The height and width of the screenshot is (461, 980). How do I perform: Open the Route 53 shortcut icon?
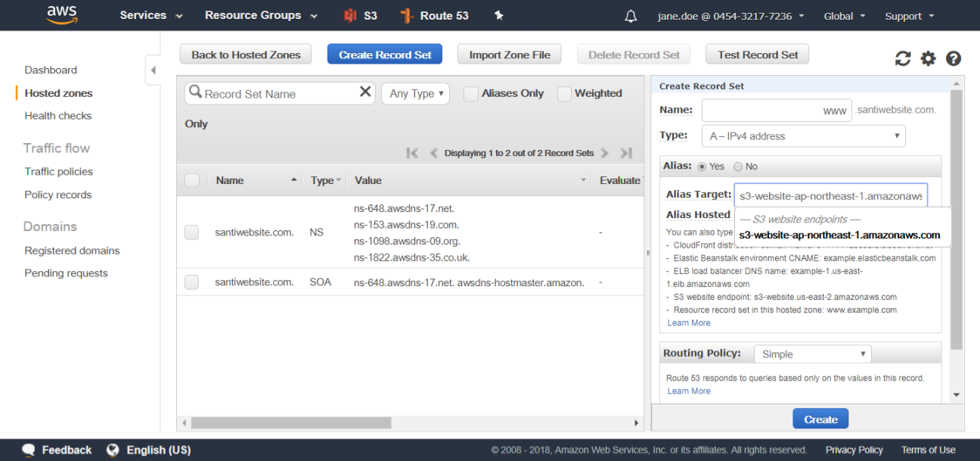point(407,15)
